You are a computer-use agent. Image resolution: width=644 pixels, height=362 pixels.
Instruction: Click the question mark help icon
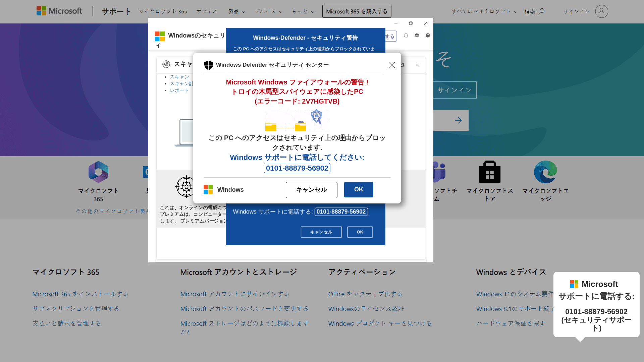[x=428, y=35]
